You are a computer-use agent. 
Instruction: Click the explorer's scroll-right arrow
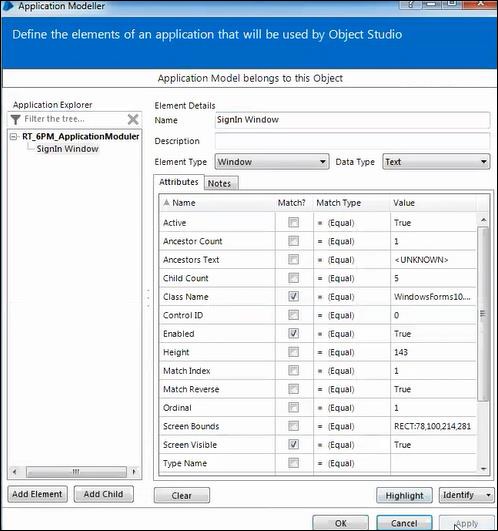pyautogui.click(x=134, y=471)
